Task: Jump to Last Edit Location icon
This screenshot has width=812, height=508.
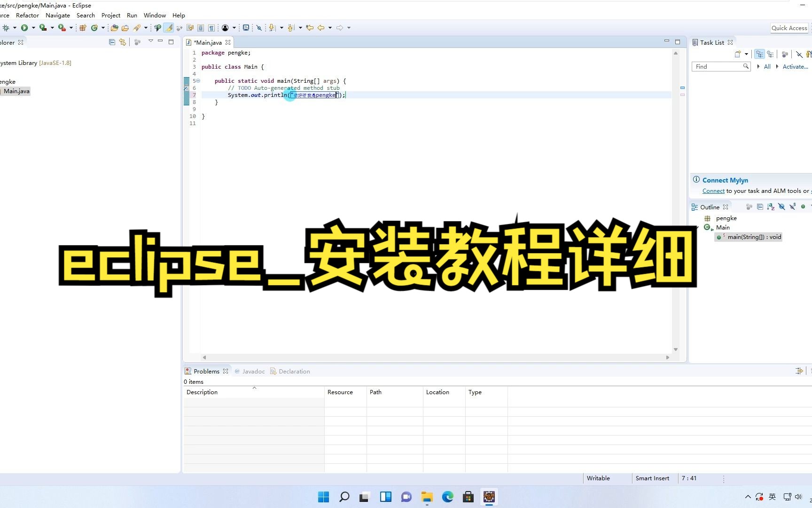Action: (310, 28)
